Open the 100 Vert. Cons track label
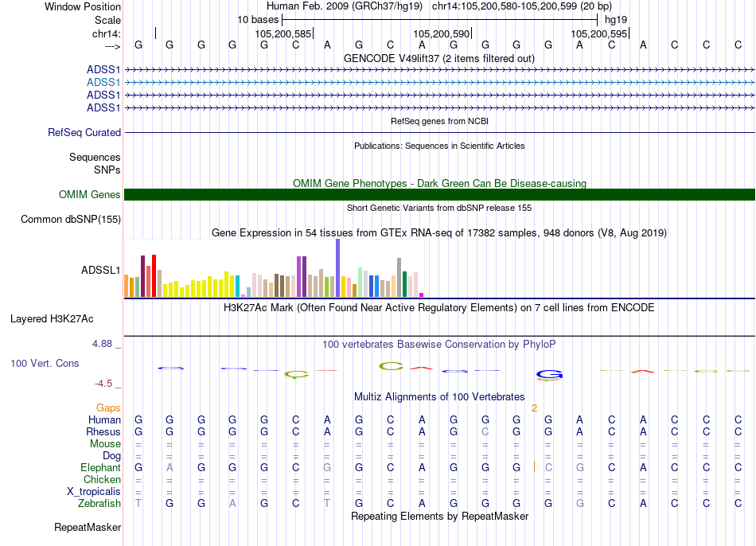Image resolution: width=756 pixels, height=546 pixels. tap(45, 363)
